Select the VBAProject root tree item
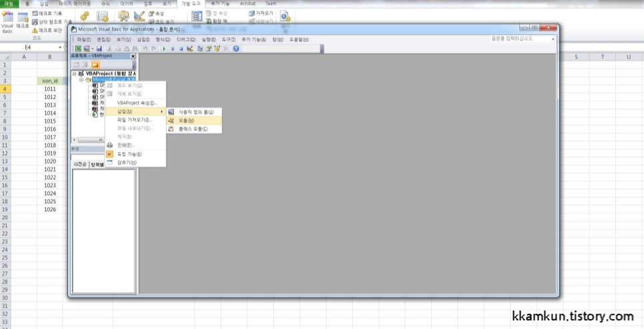The height and width of the screenshot is (329, 644). 111,74
